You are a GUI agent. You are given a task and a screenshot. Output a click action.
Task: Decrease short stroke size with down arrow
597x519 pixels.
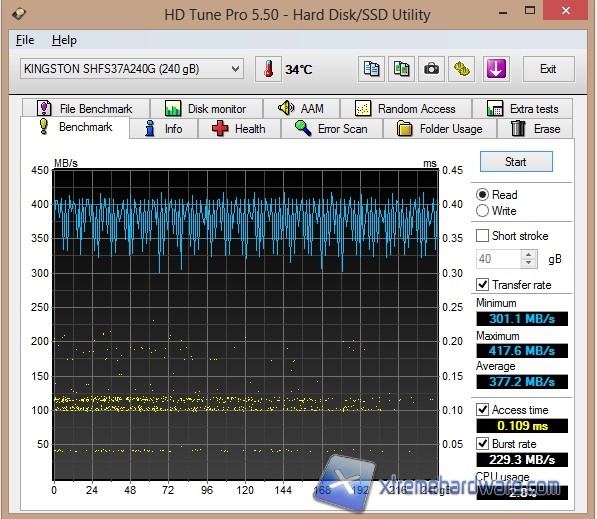point(528,263)
